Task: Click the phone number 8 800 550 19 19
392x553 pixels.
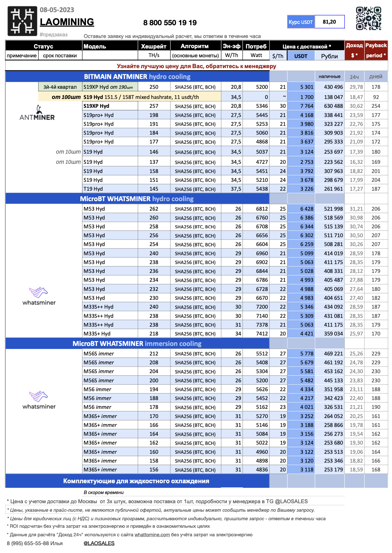Action: (x=170, y=23)
